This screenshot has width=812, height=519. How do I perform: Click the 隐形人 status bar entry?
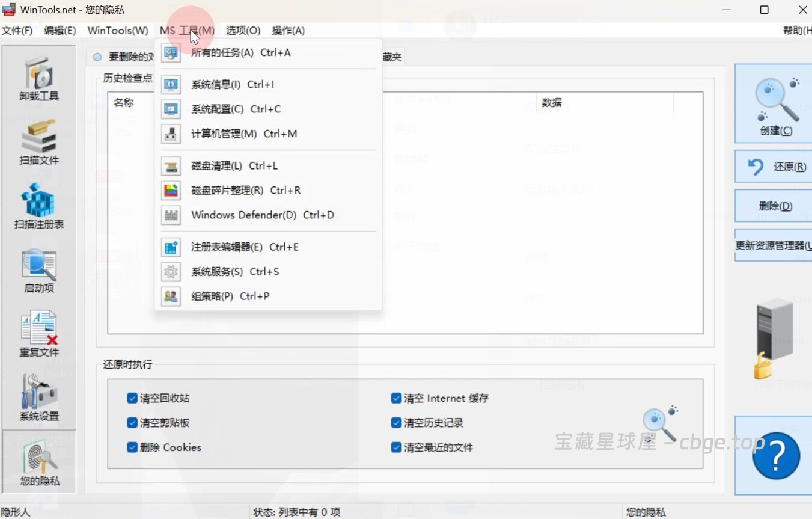[x=16, y=512]
